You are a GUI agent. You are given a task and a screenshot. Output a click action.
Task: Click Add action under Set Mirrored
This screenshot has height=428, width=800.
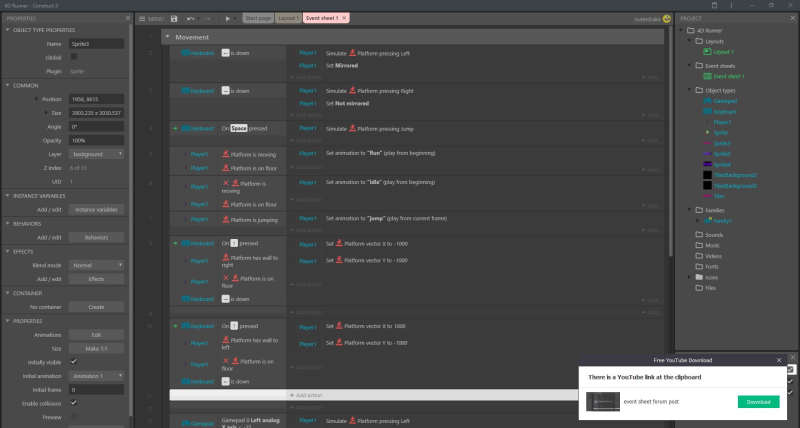307,78
